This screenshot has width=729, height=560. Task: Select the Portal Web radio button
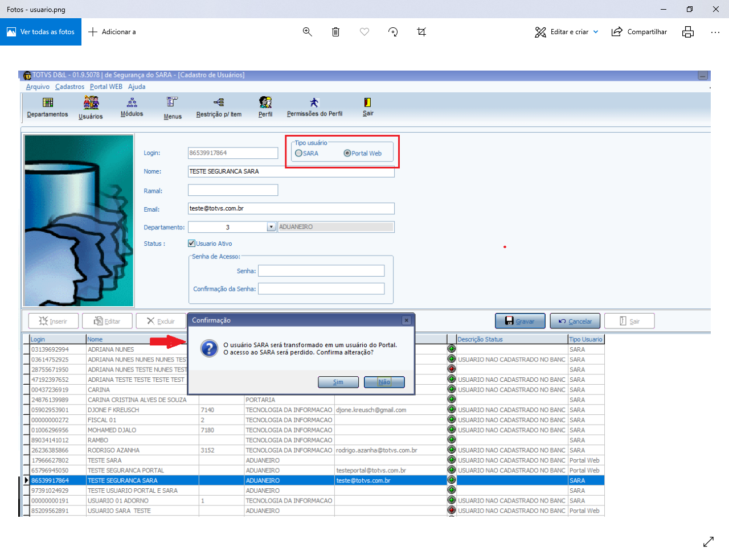point(347,153)
